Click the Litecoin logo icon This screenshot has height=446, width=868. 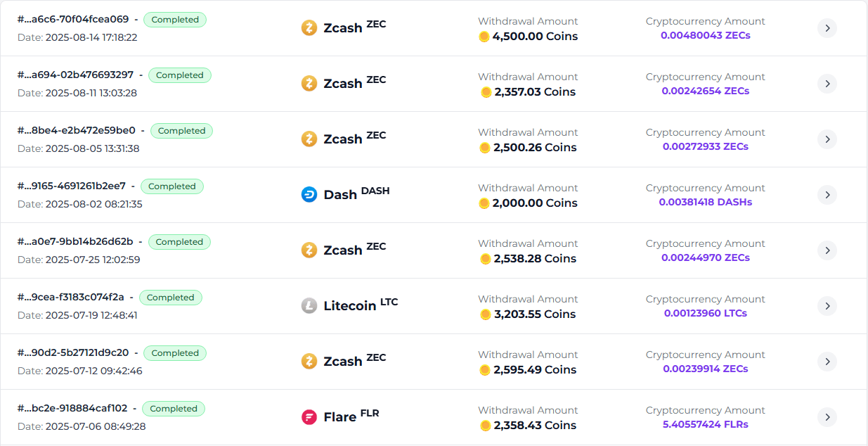pyautogui.click(x=309, y=306)
